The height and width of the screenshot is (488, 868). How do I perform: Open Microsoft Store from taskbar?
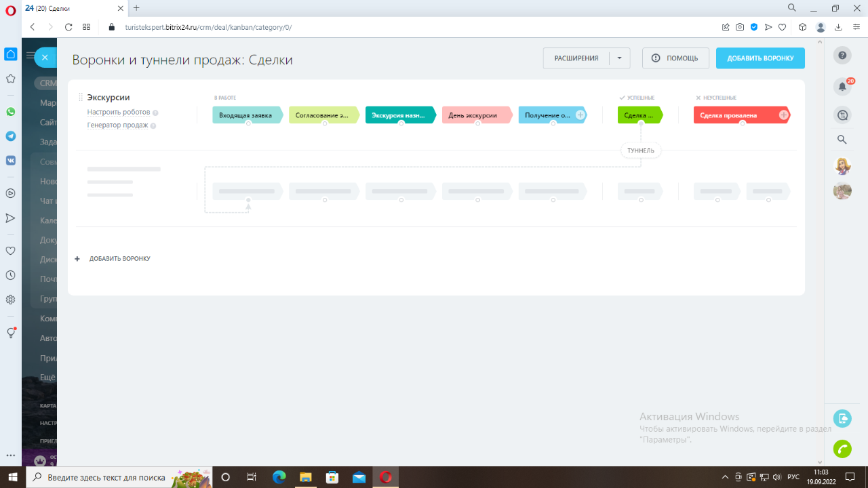(332, 477)
